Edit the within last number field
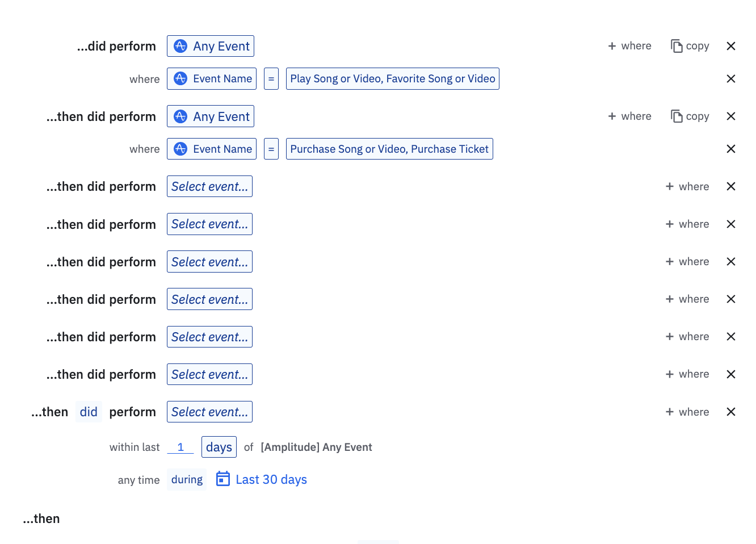 click(180, 447)
